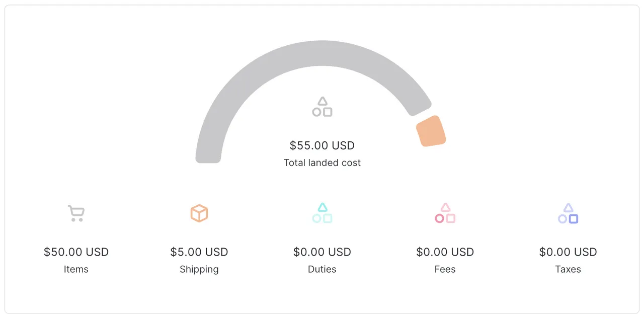Click the teal shapes Duties icon
Screen dimensions: 644x319
click(322, 213)
